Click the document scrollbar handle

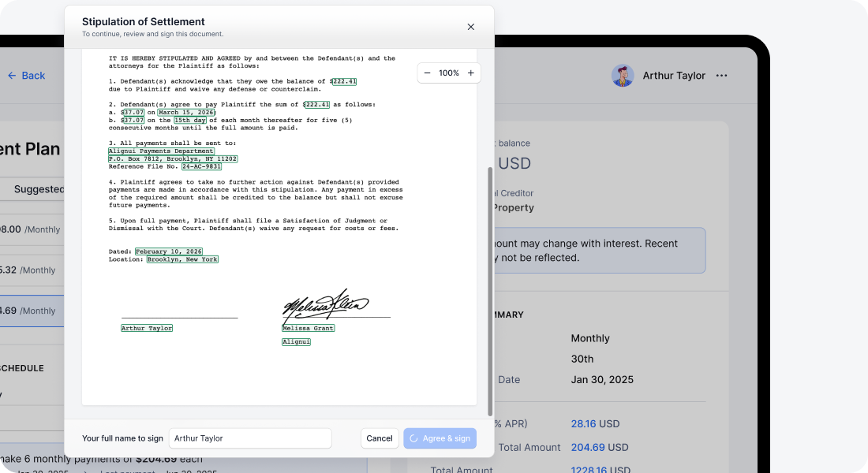490,292
